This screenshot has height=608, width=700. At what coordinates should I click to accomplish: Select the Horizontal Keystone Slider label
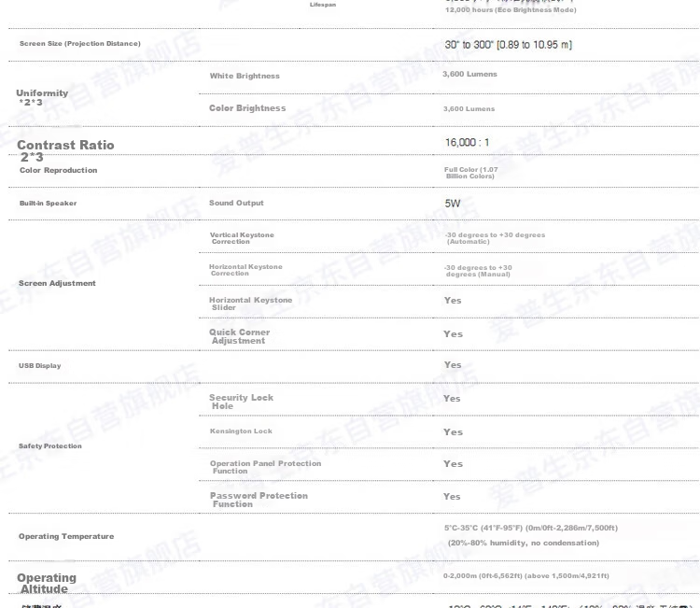point(250,304)
